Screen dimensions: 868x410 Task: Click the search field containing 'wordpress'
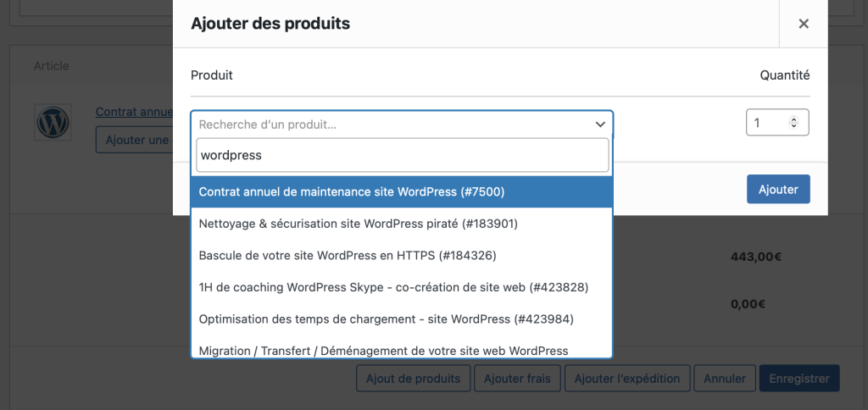pos(402,156)
